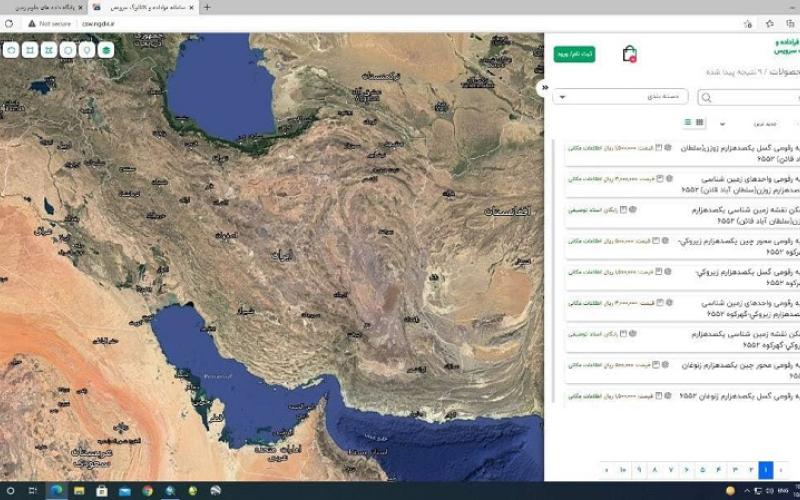Select the active سامانه browser tab
Image resolution: width=800 pixels, height=500 pixels.
coord(144,7)
